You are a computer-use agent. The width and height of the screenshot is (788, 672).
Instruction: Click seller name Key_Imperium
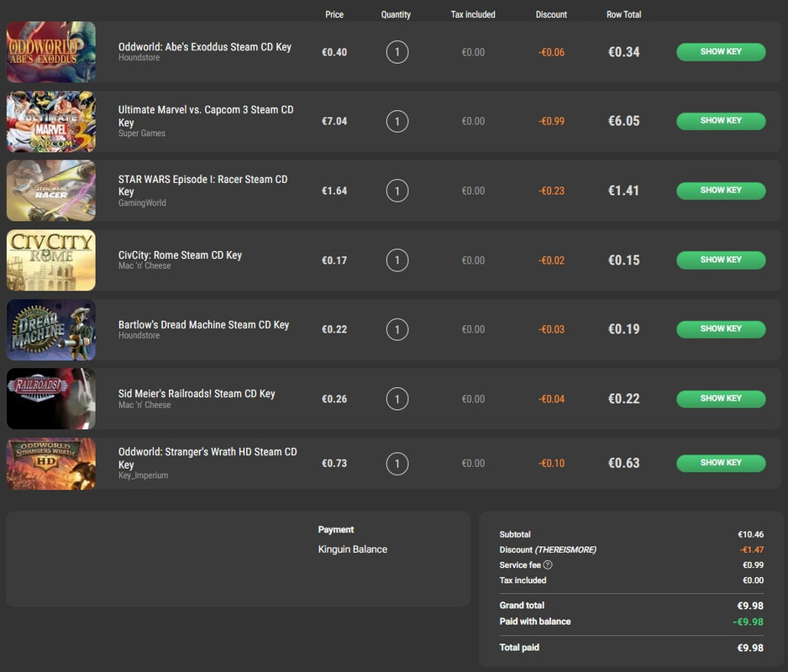[143, 475]
